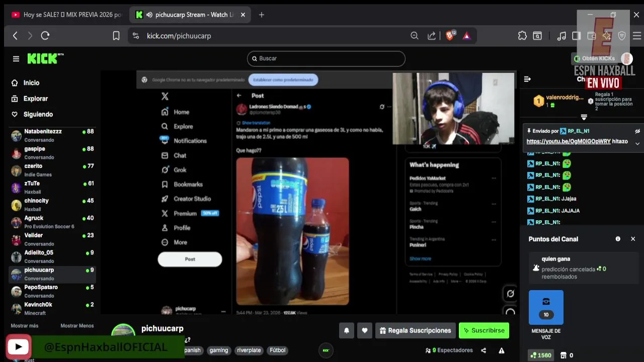This screenshot has width=644, height=362.
Task: Toggle stream notification bell
Action: click(347, 330)
